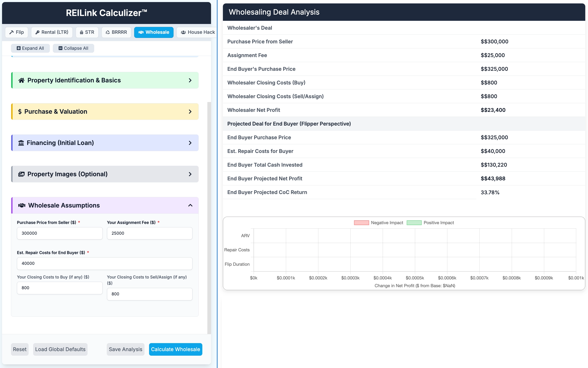The image size is (588, 368).
Task: Click the bank icon beside Financing (Initial Loan)
Action: pyautogui.click(x=21, y=143)
